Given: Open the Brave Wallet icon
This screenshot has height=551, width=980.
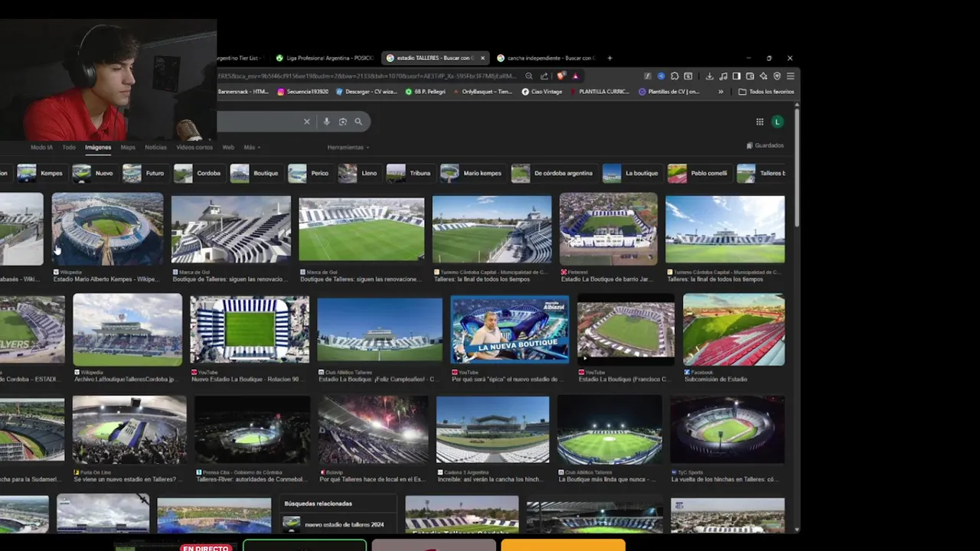Looking at the screenshot, I should click(750, 77).
